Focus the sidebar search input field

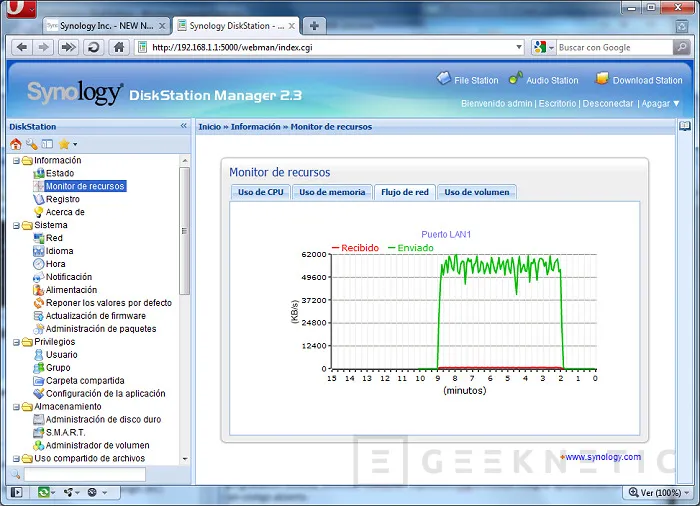pyautogui.click(x=85, y=474)
